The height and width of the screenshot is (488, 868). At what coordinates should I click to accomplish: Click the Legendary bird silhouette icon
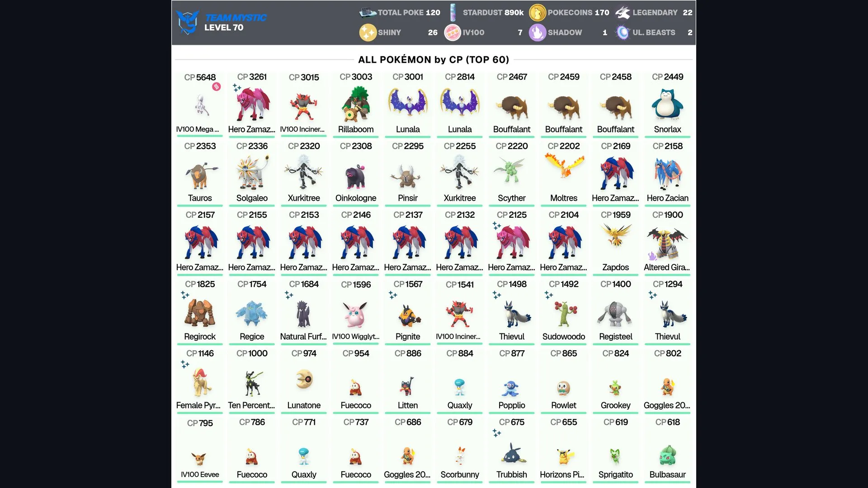[623, 13]
